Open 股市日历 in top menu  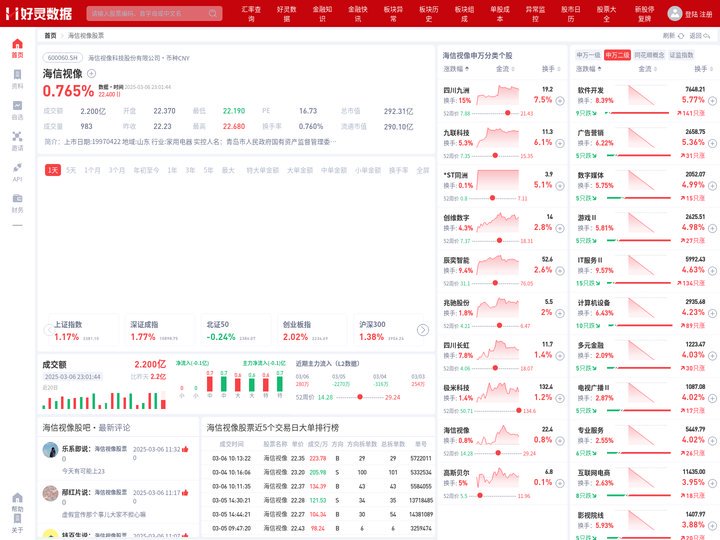pos(570,14)
